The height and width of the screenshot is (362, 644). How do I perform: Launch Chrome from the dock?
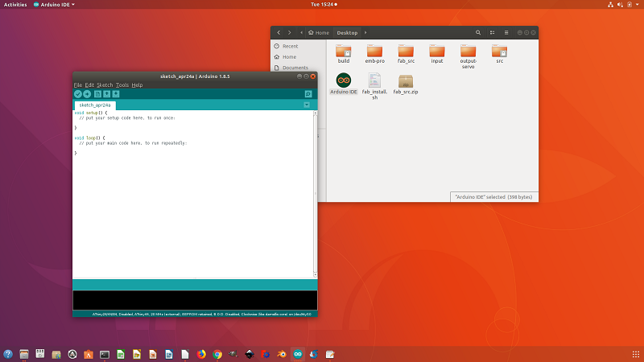[217, 354]
